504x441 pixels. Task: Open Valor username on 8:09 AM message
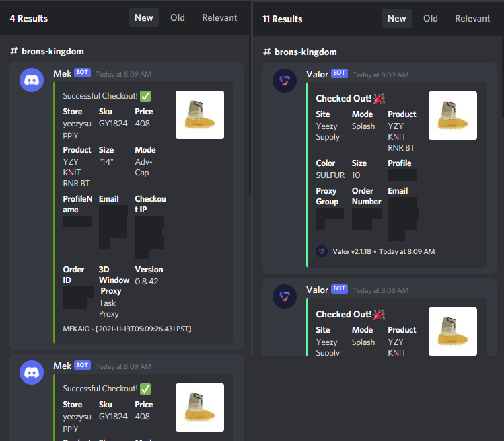click(x=317, y=74)
